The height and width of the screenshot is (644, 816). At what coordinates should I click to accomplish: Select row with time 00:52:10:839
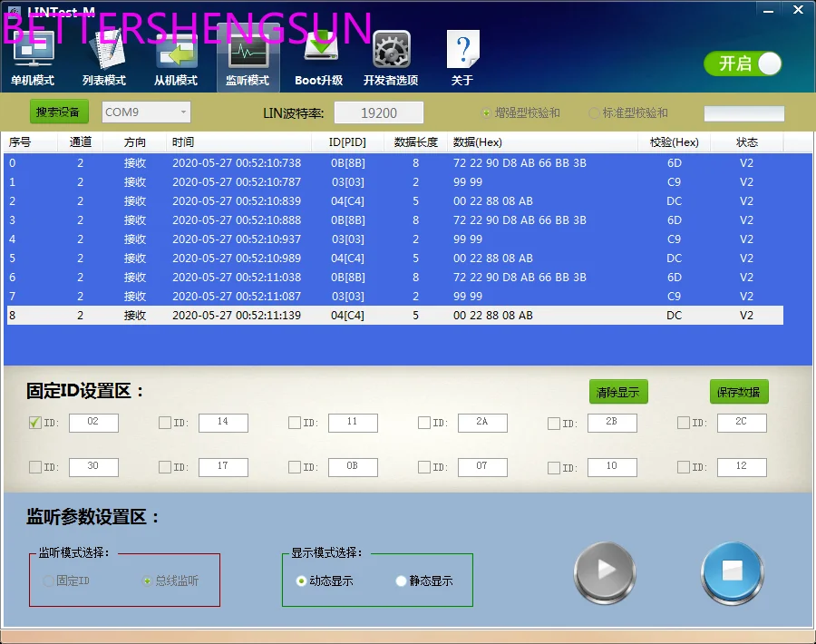tap(395, 201)
